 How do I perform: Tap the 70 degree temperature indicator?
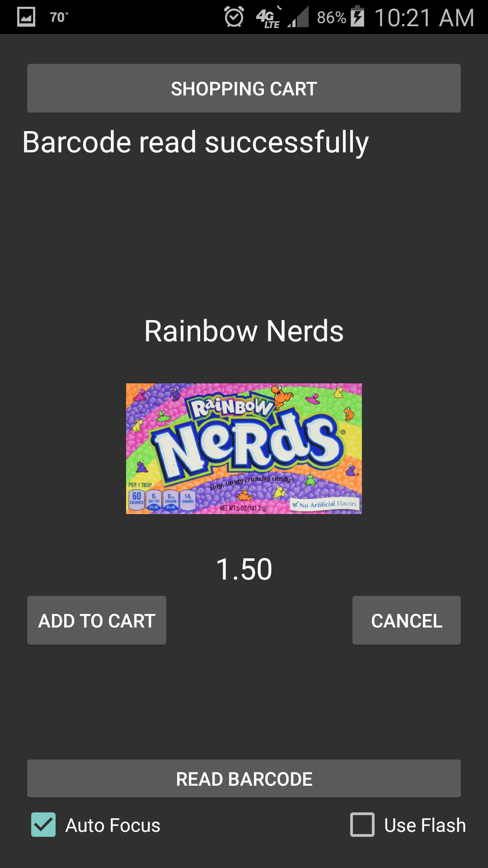(59, 17)
